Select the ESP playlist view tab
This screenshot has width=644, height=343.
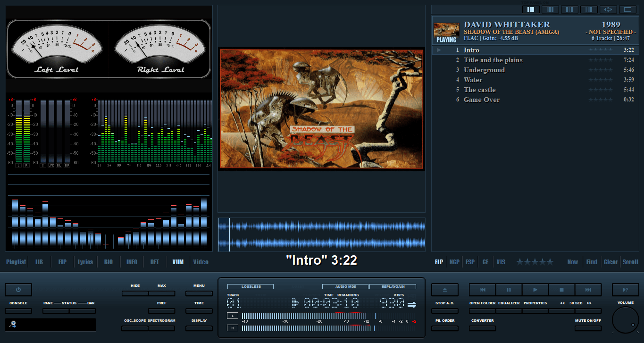(470, 262)
